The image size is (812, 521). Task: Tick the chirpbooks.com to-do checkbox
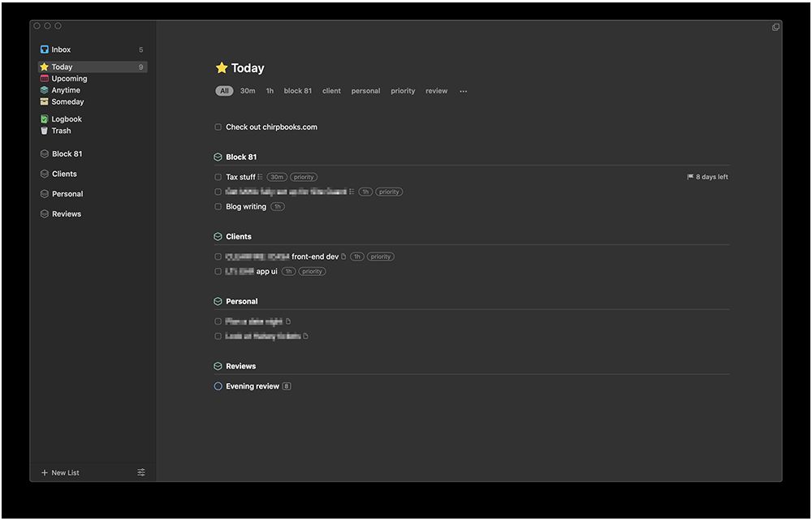pos(218,127)
